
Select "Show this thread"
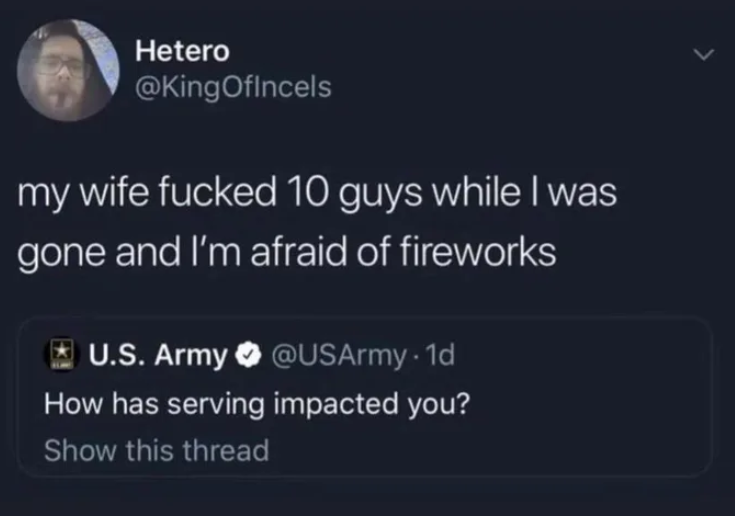coord(157,451)
